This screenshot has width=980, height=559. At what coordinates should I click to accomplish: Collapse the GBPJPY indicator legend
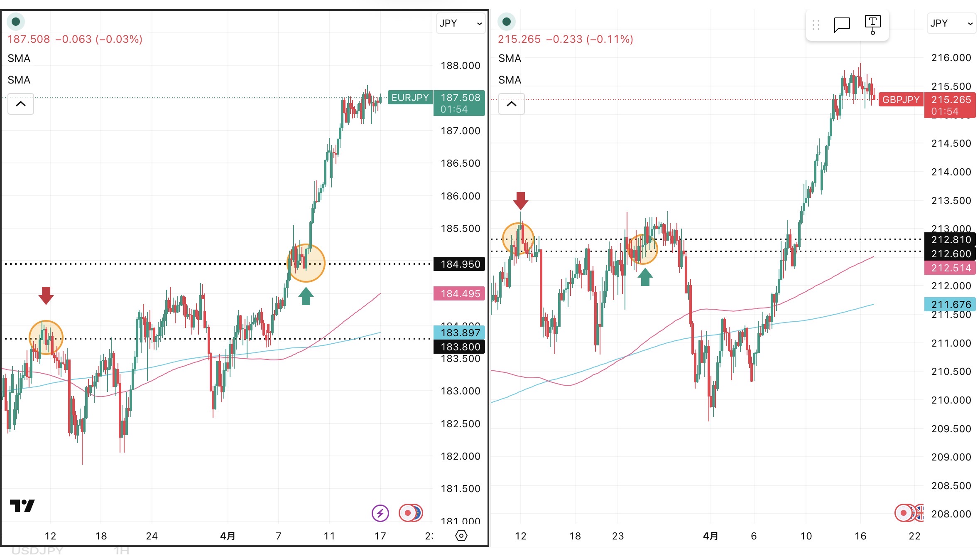(x=512, y=104)
